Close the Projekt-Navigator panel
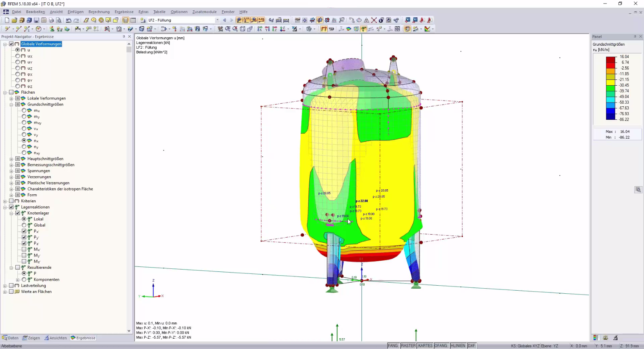This screenshot has width=644, height=349. [x=129, y=36]
